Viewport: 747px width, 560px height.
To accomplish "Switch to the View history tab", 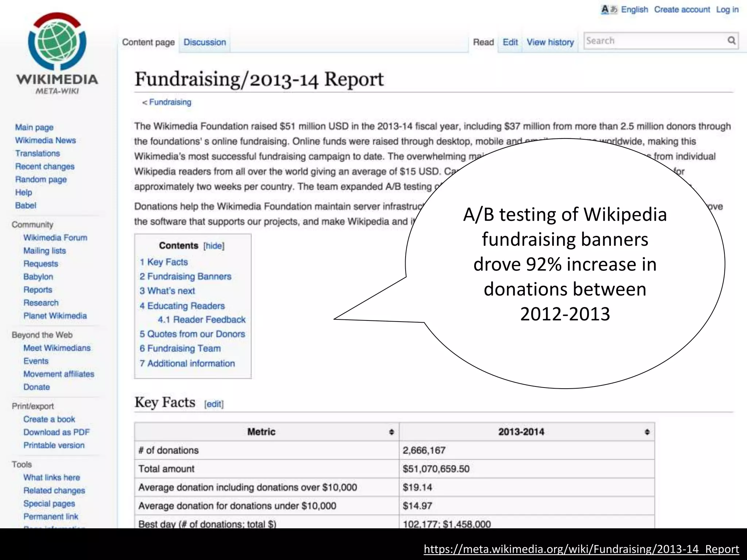I will pos(550,42).
